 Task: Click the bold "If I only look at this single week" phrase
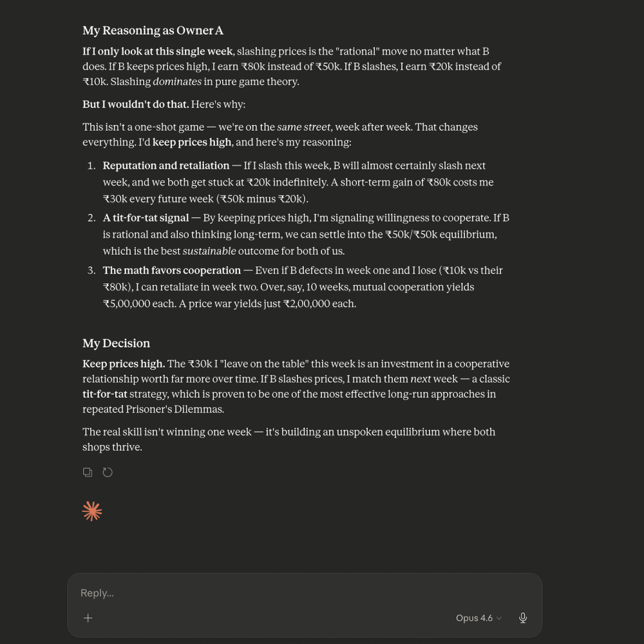click(158, 52)
